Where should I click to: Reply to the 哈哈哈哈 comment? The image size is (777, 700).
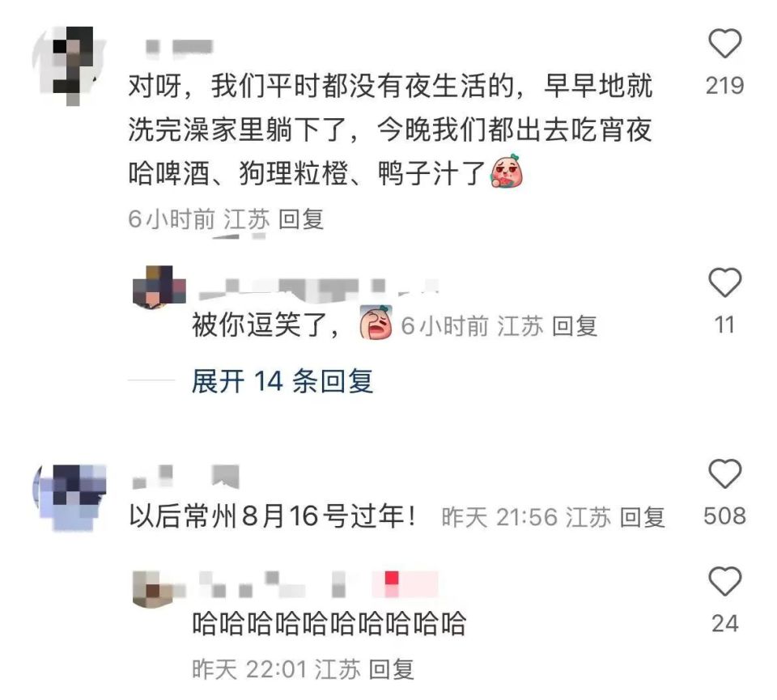[392, 670]
